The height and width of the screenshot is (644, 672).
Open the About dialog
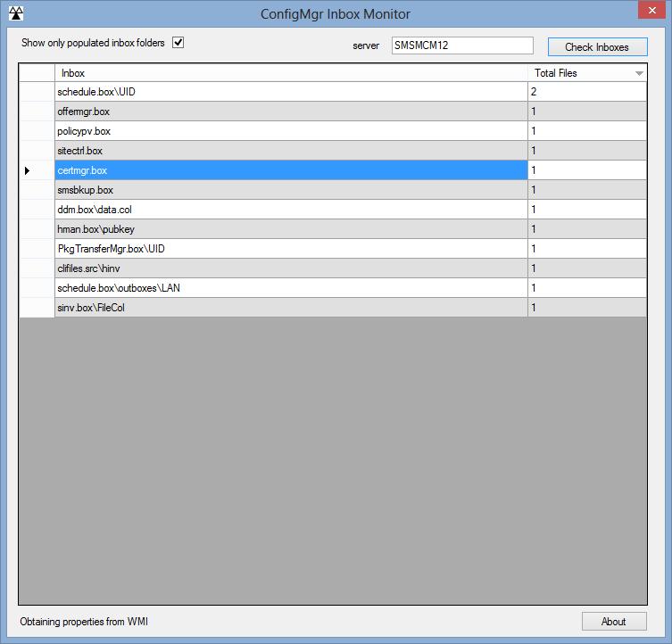614,622
